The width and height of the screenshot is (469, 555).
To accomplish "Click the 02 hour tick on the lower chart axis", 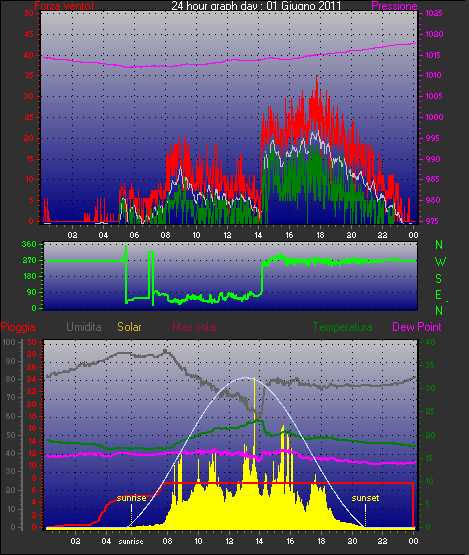I will coord(75,541).
